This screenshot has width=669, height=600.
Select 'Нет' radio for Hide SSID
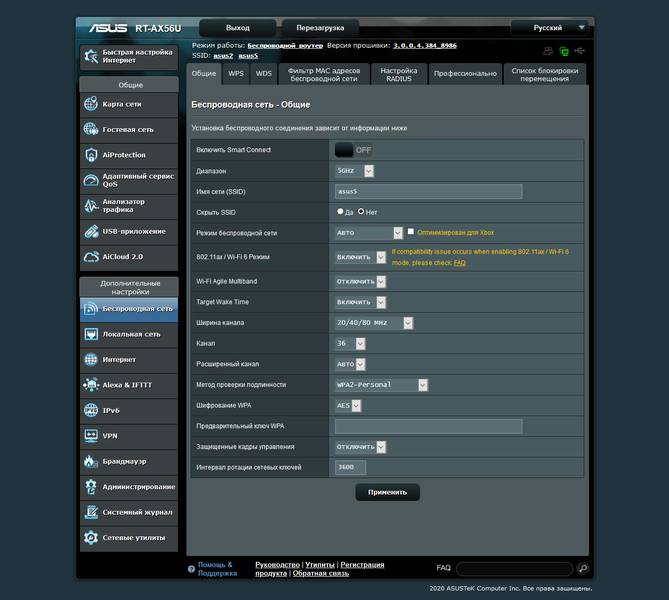361,211
